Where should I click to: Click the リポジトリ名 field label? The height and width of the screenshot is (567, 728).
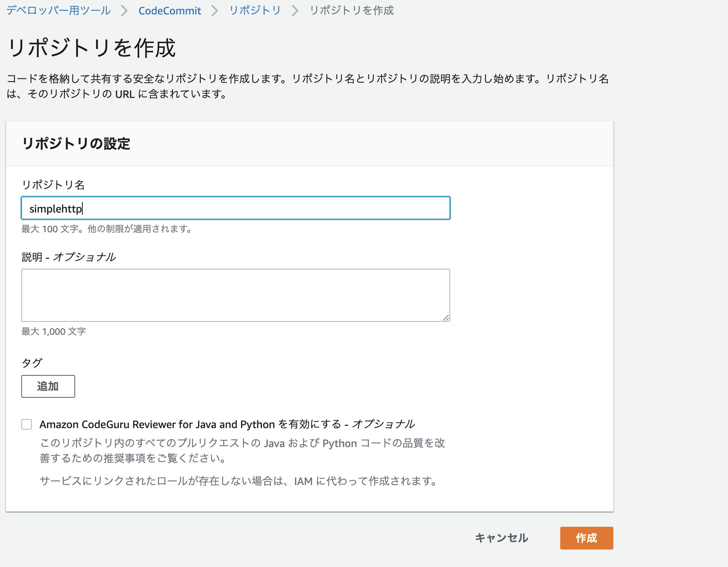pyautogui.click(x=54, y=185)
